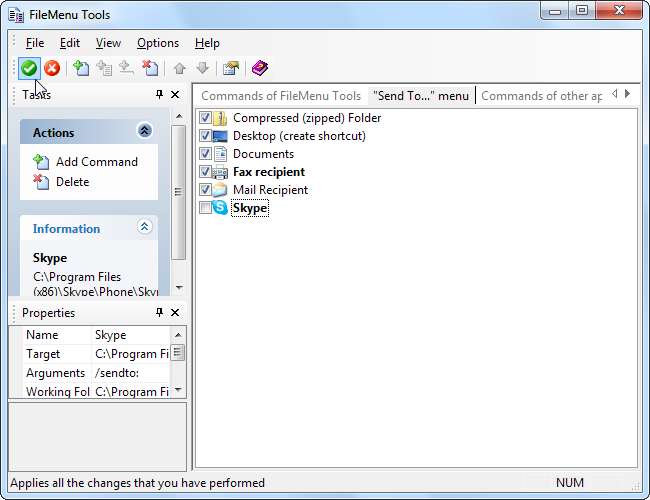Open the File menu

pyautogui.click(x=35, y=43)
